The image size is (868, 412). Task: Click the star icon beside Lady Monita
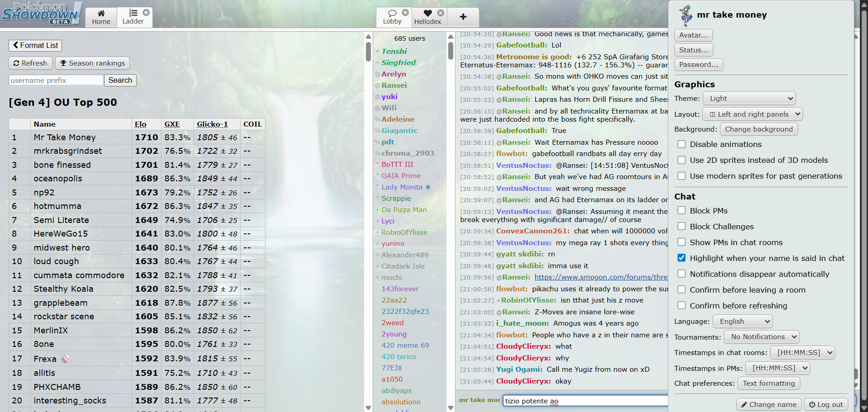click(428, 187)
